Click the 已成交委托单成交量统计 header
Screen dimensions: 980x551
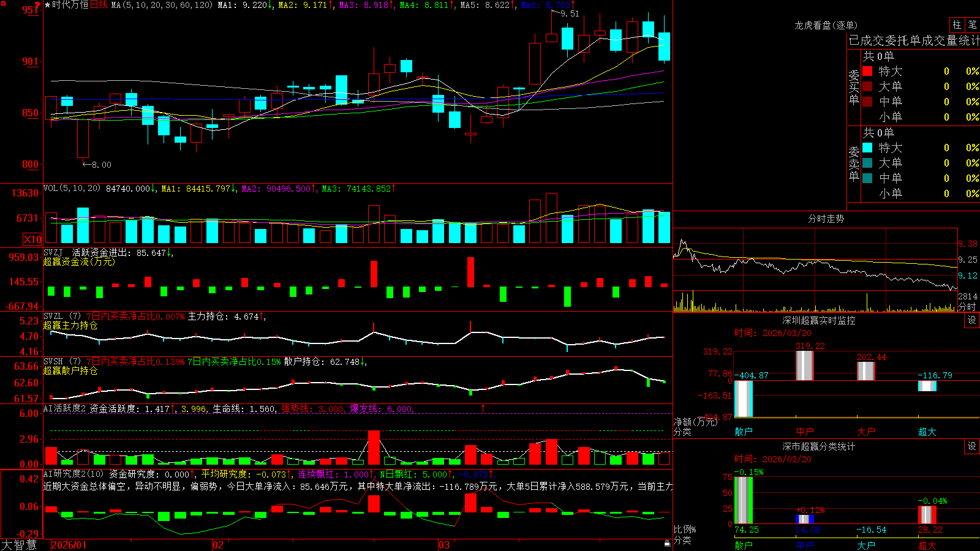click(914, 40)
